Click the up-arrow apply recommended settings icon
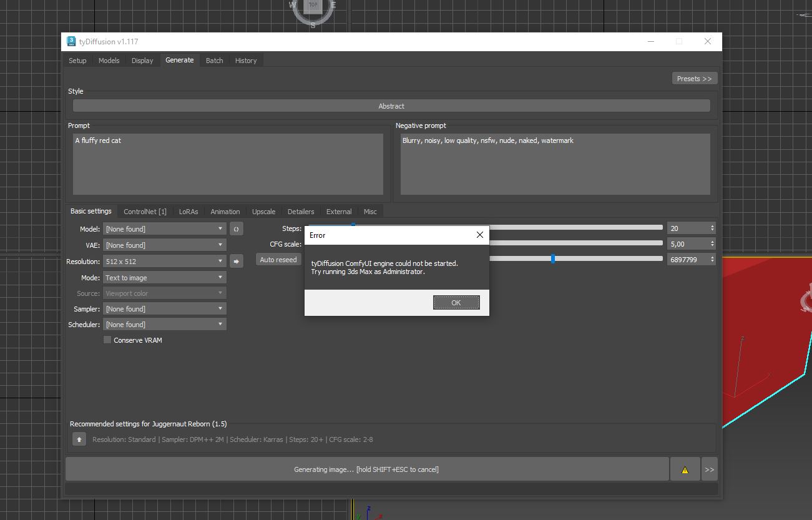The width and height of the screenshot is (812, 520). tap(79, 439)
